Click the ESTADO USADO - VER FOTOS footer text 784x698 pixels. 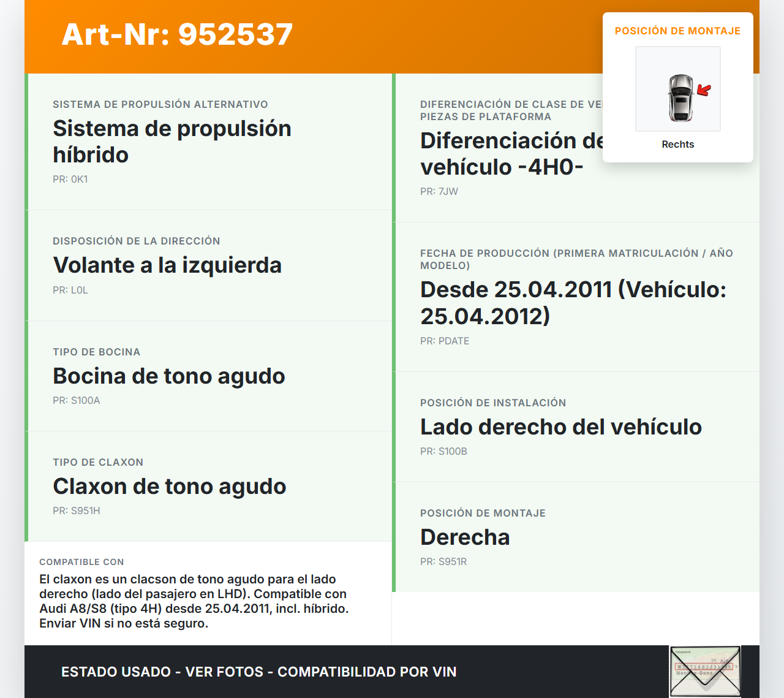click(259, 672)
